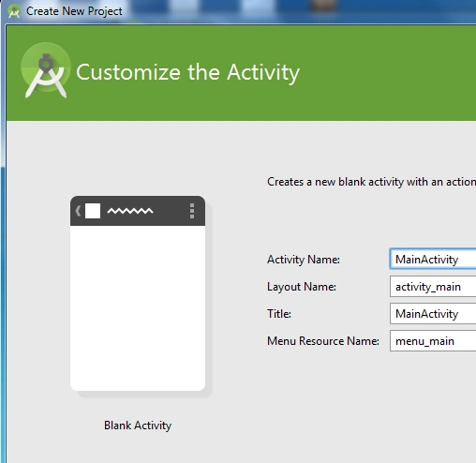This screenshot has width=476, height=463.
Task: Click the 'Layout Name:' label
Action: click(302, 287)
